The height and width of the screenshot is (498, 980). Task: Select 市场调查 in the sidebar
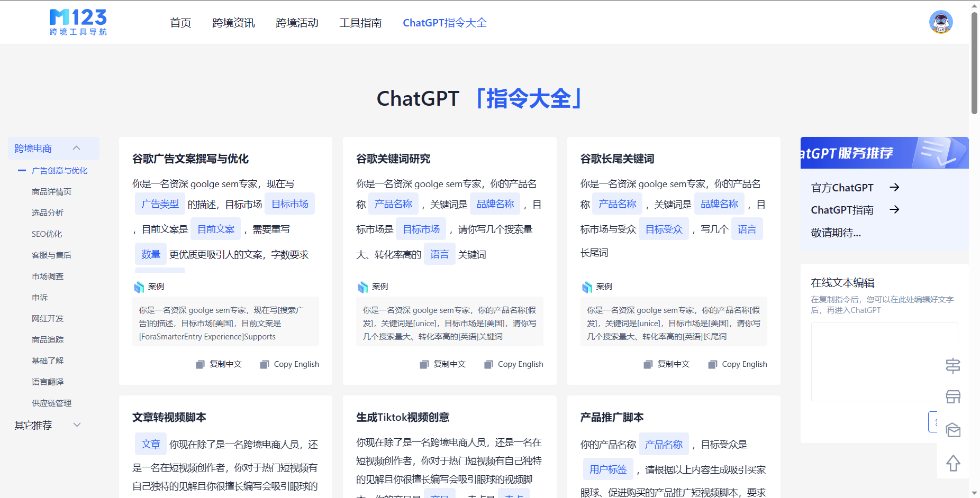48,276
